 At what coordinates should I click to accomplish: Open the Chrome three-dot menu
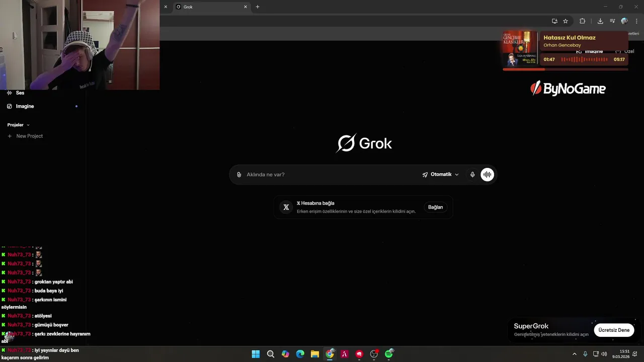pyautogui.click(x=636, y=21)
